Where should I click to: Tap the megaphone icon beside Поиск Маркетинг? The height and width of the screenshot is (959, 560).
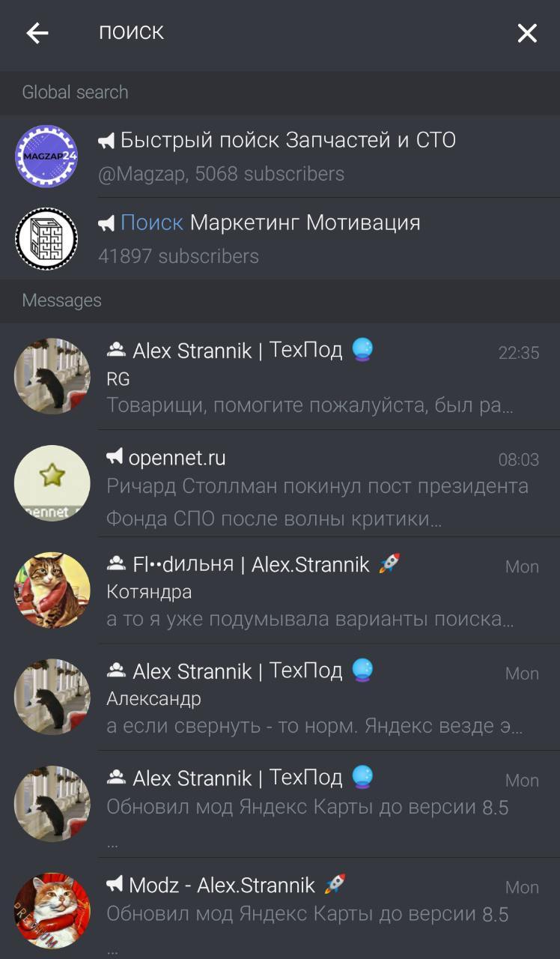tap(106, 223)
